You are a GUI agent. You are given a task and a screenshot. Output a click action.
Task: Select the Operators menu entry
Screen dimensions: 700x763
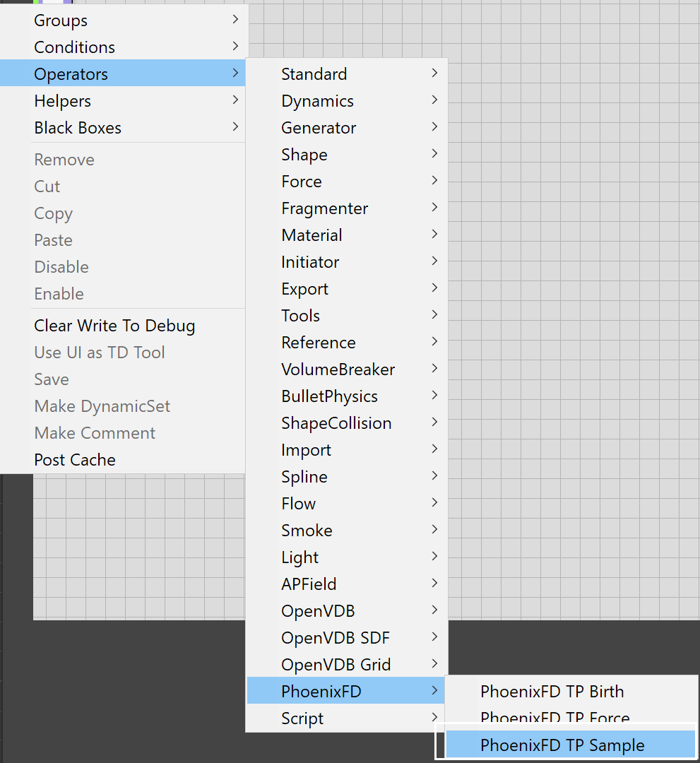[x=123, y=74]
